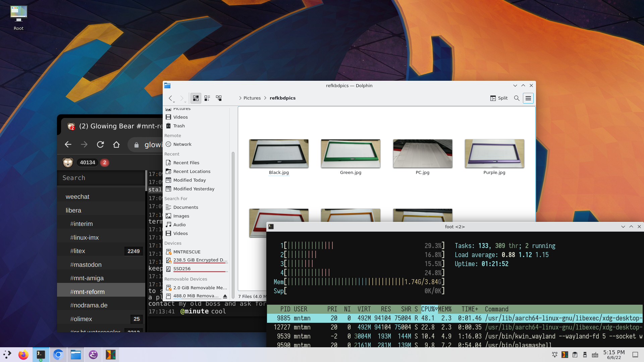Toggle Split view in Dolphin
This screenshot has width=644, height=362.
(499, 98)
